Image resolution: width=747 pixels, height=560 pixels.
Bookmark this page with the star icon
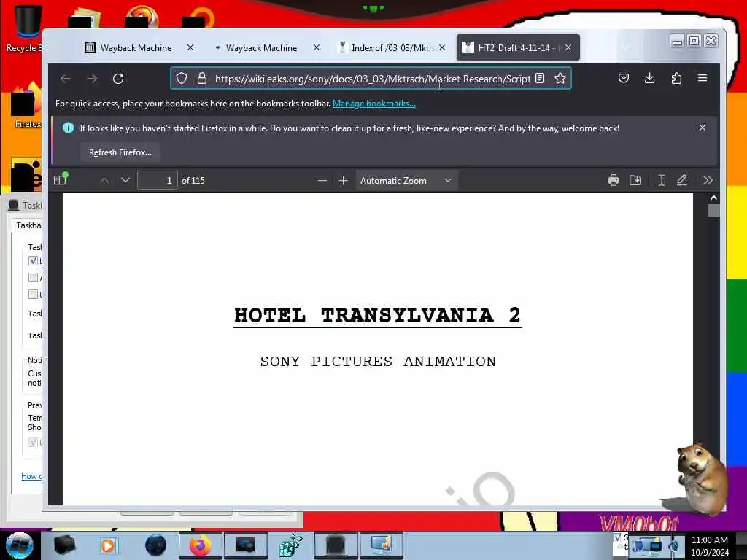point(560,78)
